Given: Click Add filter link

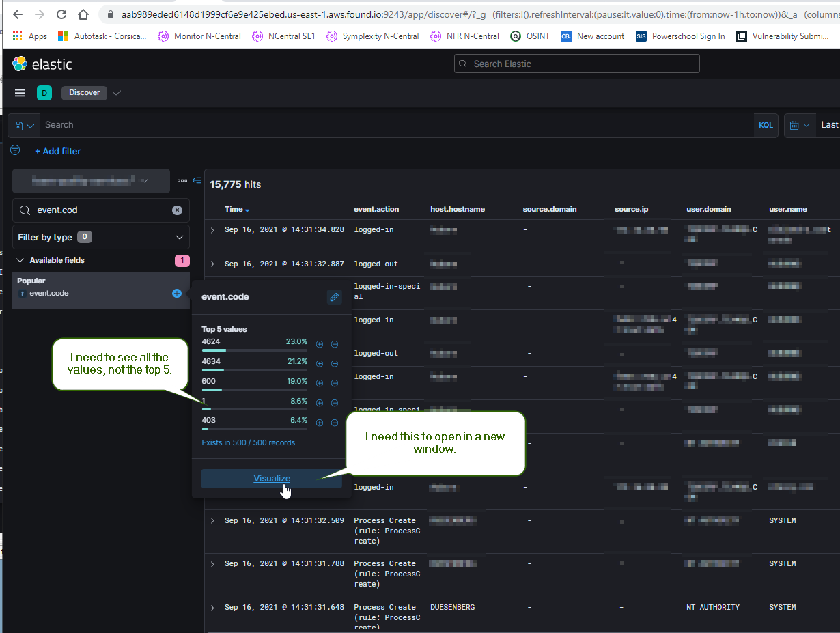Looking at the screenshot, I should pyautogui.click(x=57, y=151).
